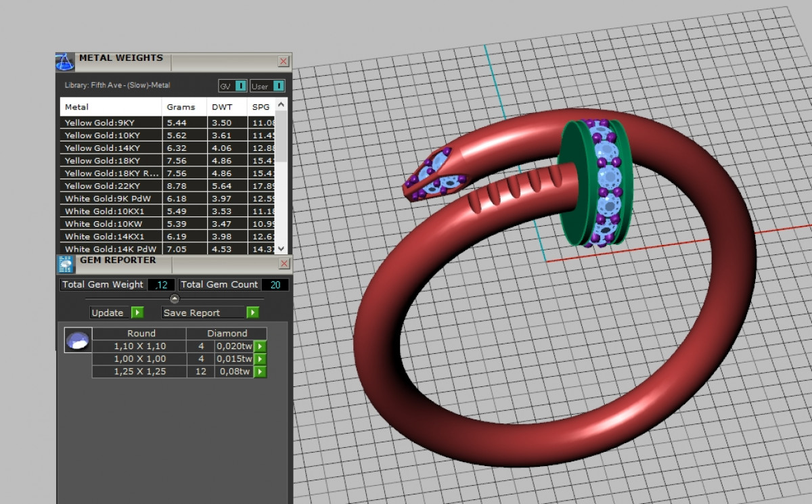Sort by the Grams column header
Image resolution: width=812 pixels, height=504 pixels.
coord(181,107)
